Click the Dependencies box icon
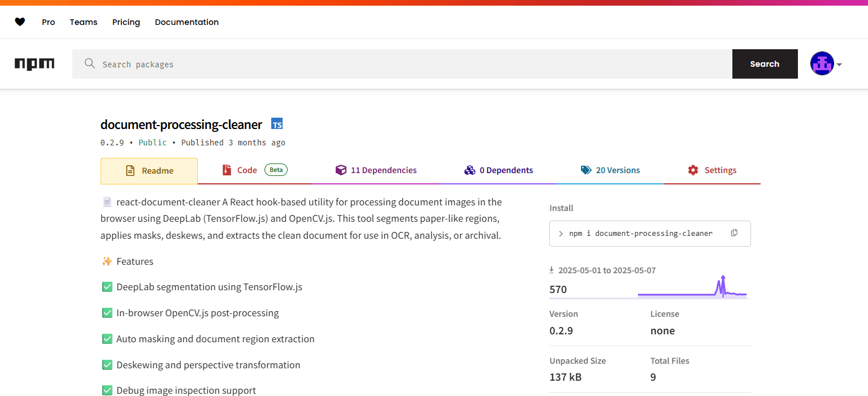Screen dimensions: 868x396 (341, 170)
